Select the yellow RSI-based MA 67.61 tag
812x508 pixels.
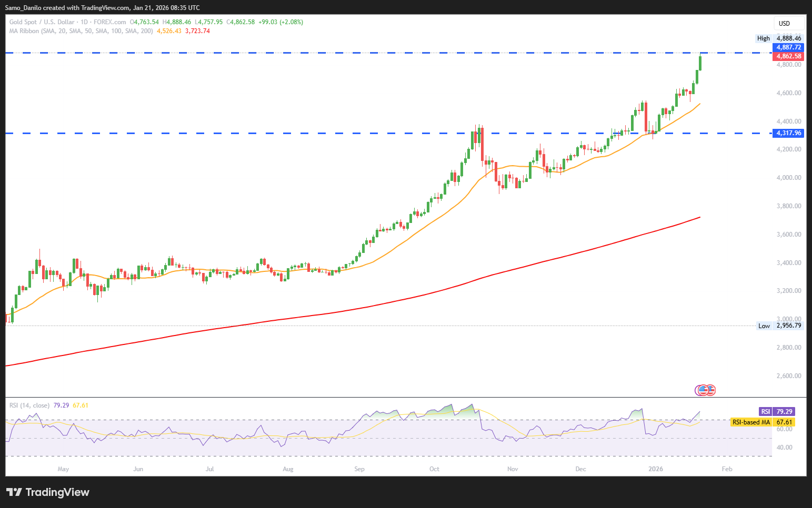(x=763, y=422)
